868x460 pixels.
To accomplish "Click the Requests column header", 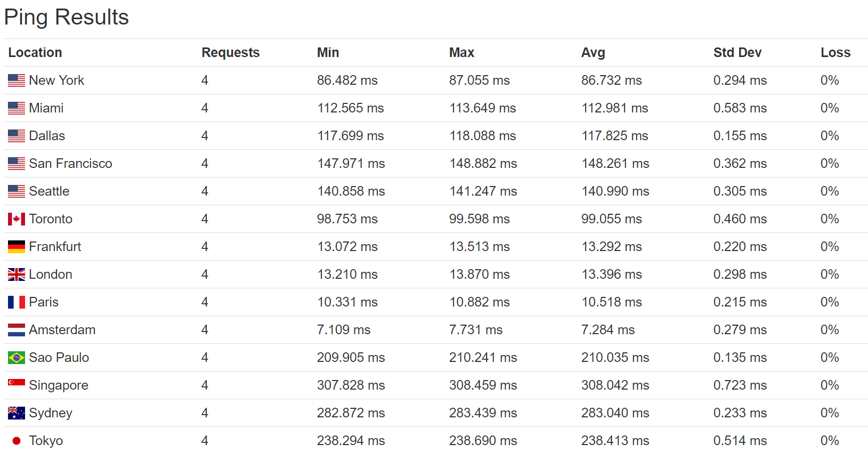I will (x=230, y=53).
